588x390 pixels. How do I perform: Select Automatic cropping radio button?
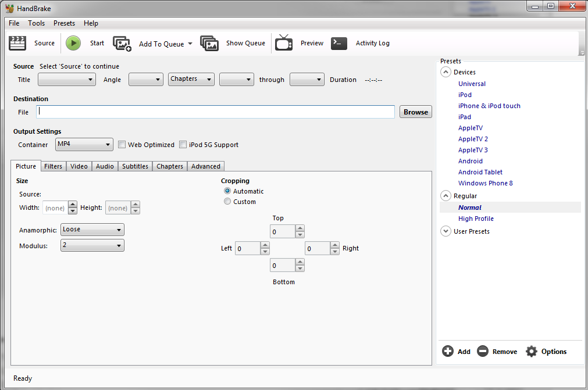click(227, 191)
